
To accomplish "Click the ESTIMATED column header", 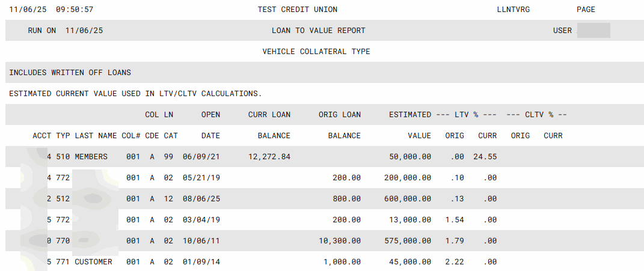I will click(409, 115).
